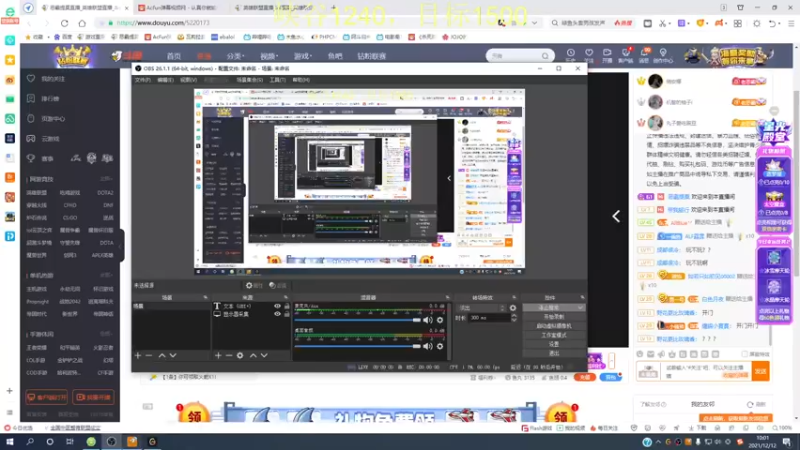Click the microphone volume slider in mixer
Image resolution: width=800 pixels, height=450 pixels.
(x=358, y=320)
